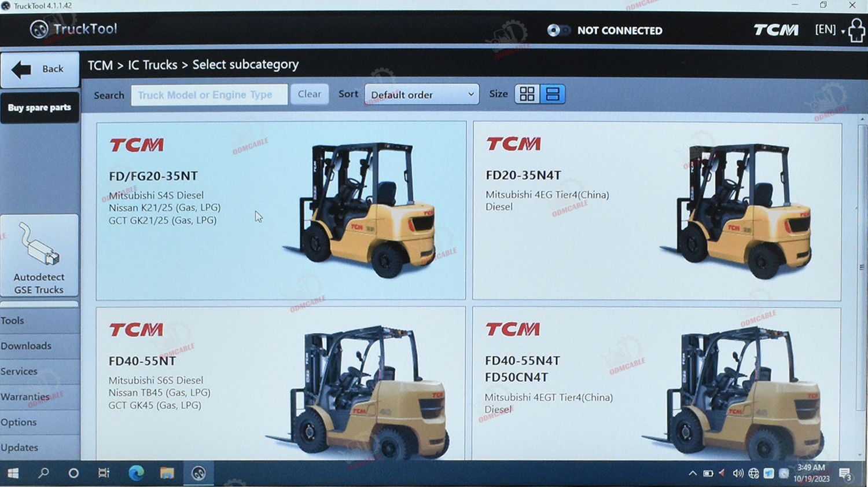The image size is (868, 487).
Task: Expand the Default order sort dropdown
Action: coord(421,94)
